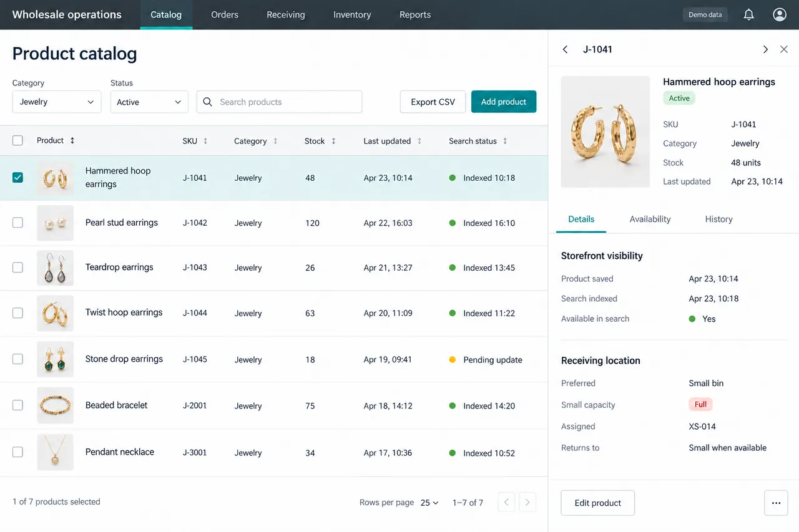Click the search magnifier icon
This screenshot has height=532, width=799.
click(208, 102)
